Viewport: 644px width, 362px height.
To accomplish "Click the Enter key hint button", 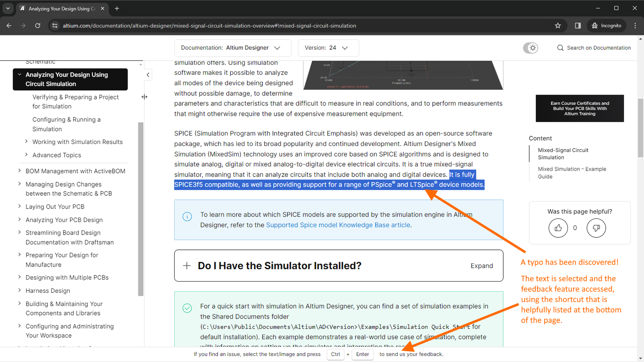I will [x=362, y=354].
